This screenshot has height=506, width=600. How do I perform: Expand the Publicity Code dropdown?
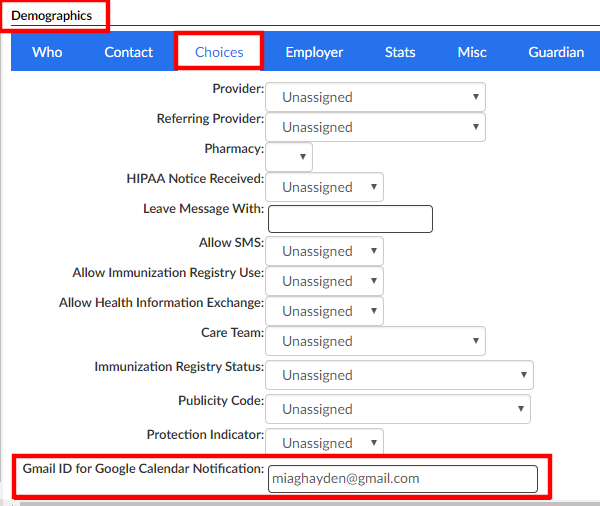point(398,409)
